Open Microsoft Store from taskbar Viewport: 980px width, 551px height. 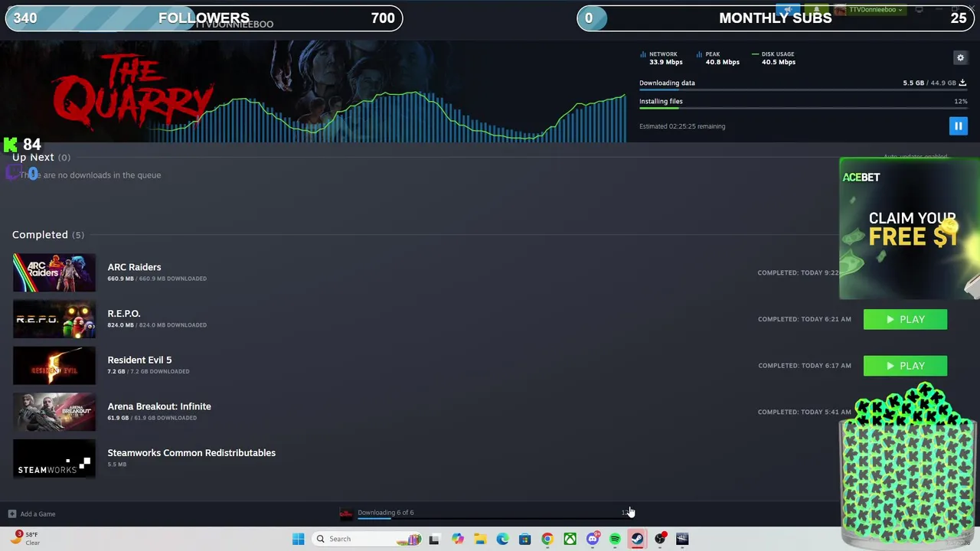(524, 539)
